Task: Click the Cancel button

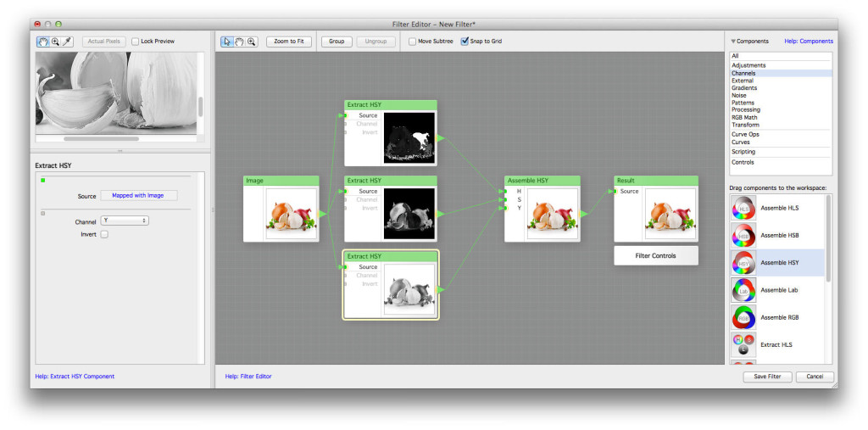Action: tap(815, 377)
